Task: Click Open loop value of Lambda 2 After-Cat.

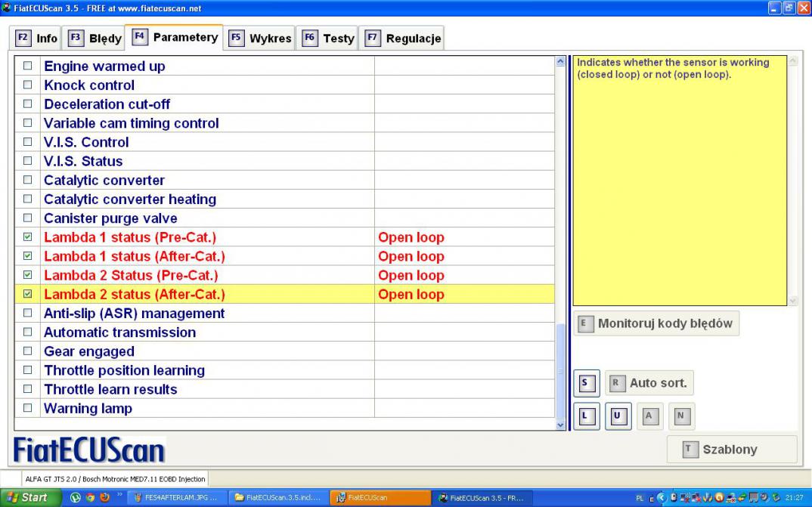Action: pos(411,295)
